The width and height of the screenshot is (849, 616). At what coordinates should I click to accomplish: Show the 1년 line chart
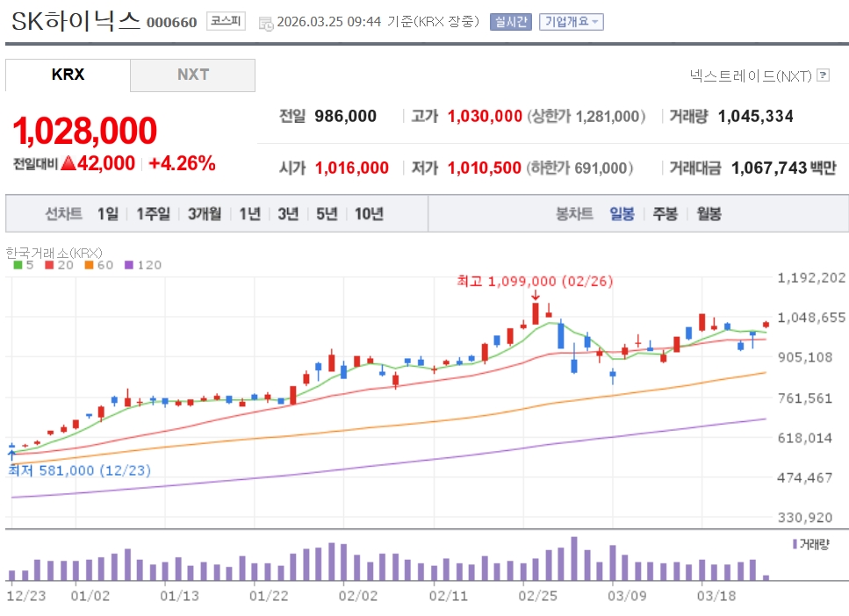(249, 213)
